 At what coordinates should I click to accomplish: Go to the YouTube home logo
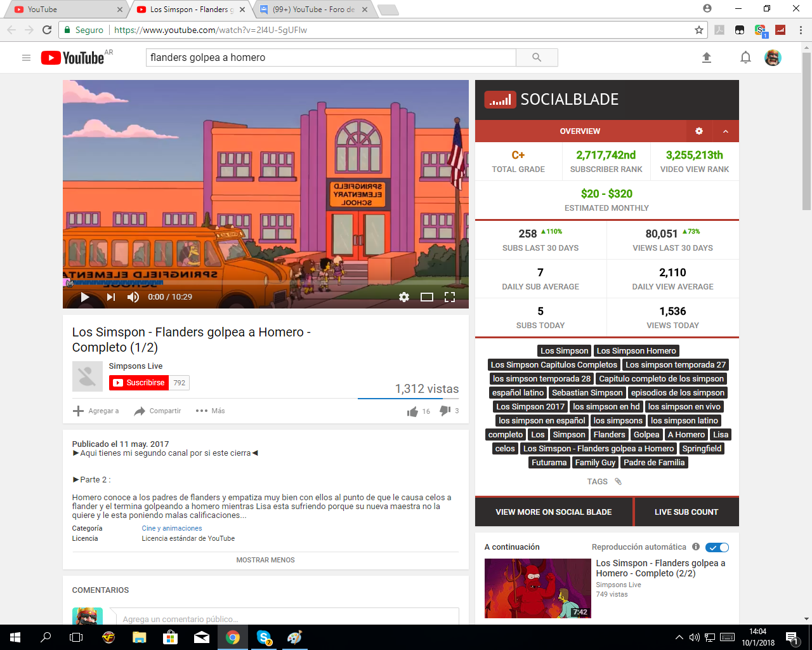coord(72,58)
